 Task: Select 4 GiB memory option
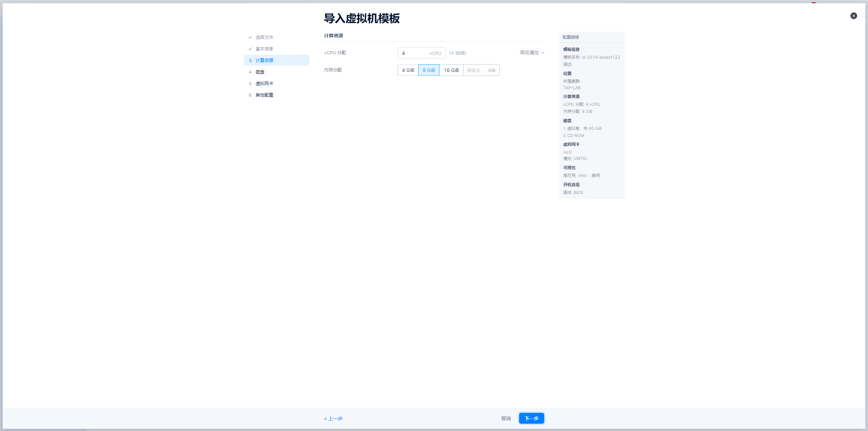(x=408, y=70)
